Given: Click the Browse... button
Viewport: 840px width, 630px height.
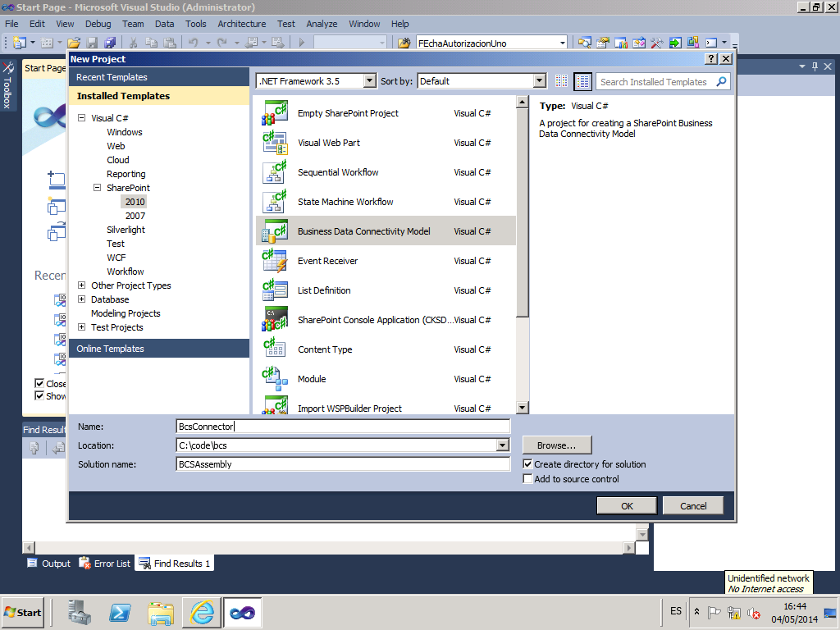Looking at the screenshot, I should click(556, 445).
